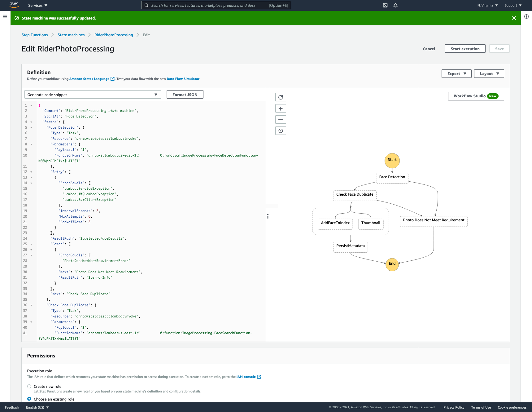
Task: Select the Check Face Duplicate node
Action: pyautogui.click(x=355, y=195)
